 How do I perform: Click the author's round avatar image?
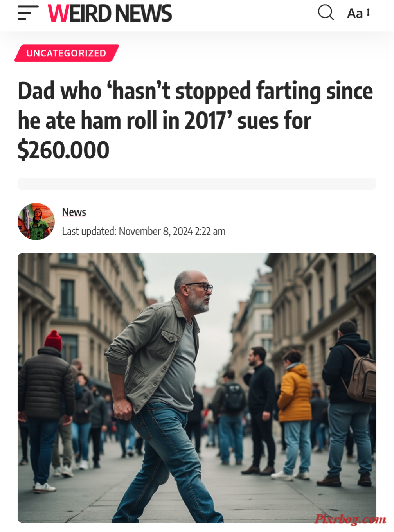click(36, 221)
